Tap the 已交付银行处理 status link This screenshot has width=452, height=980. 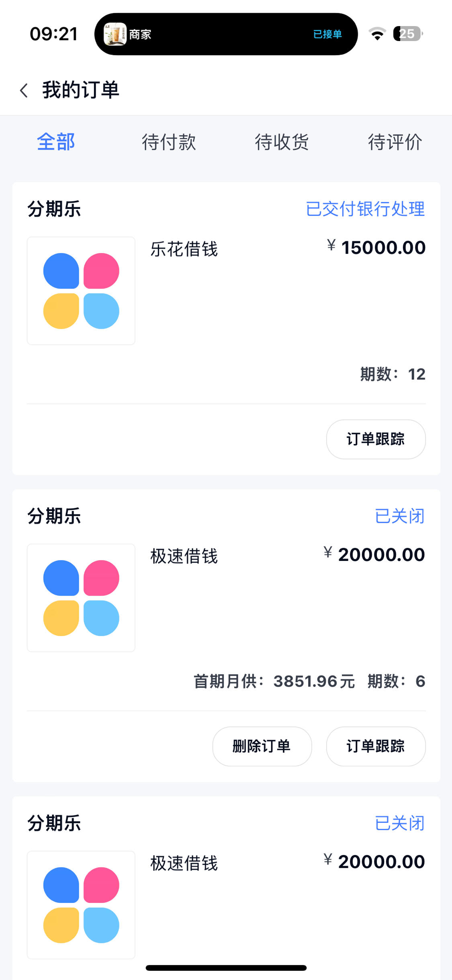coord(365,209)
